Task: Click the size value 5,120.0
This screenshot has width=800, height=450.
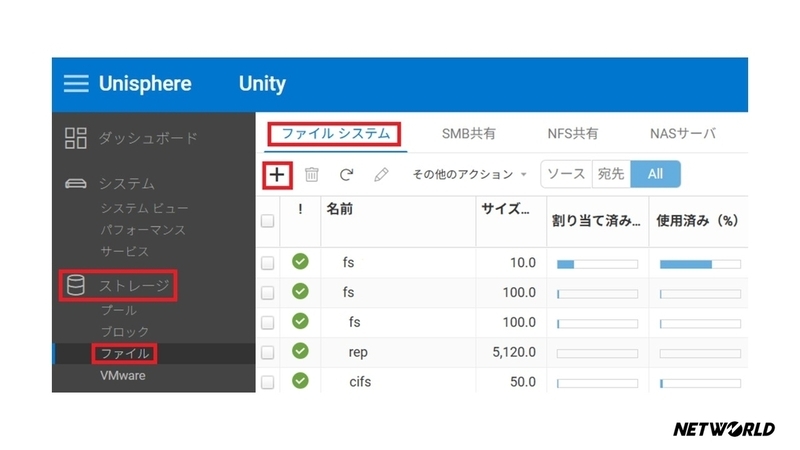Action: tap(514, 353)
